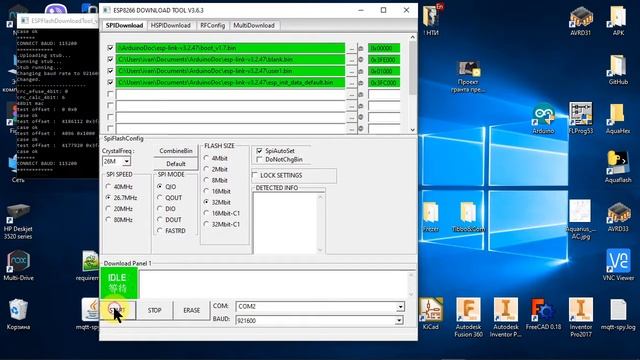Switch to the HSPIDownload tab

tap(171, 25)
